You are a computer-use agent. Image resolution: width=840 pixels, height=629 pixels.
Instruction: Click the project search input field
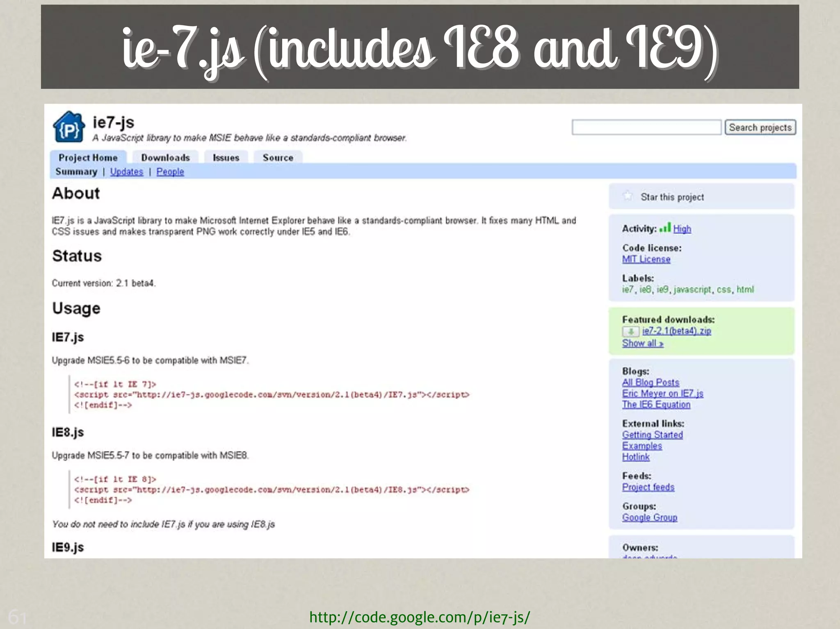pos(646,127)
